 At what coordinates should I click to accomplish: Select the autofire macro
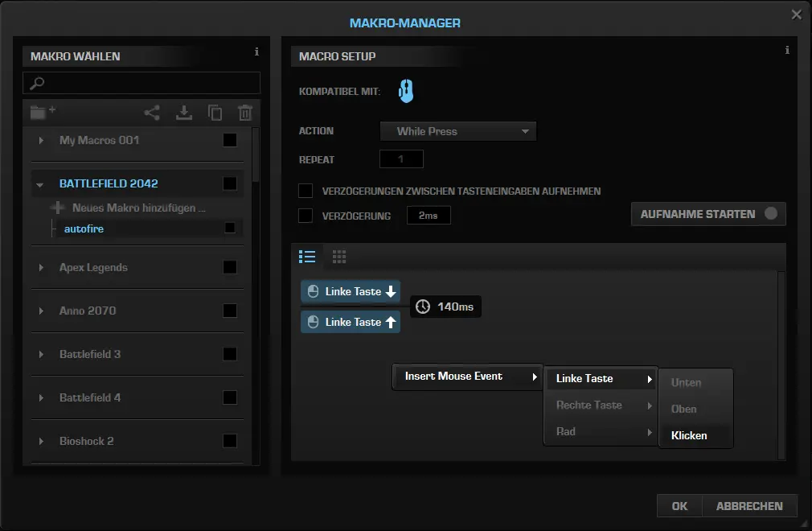[84, 228]
